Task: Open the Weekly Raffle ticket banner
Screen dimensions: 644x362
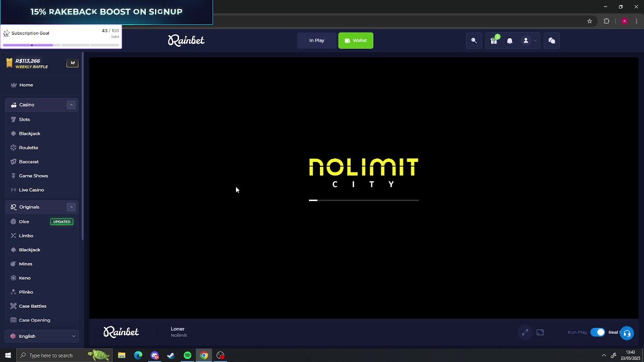Action: click(x=28, y=63)
